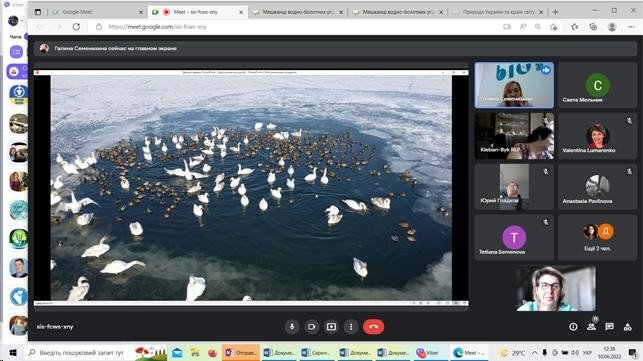The image size is (643, 361).
Task: Open Word document 'Серип...' in taskbar
Action: tap(316, 352)
